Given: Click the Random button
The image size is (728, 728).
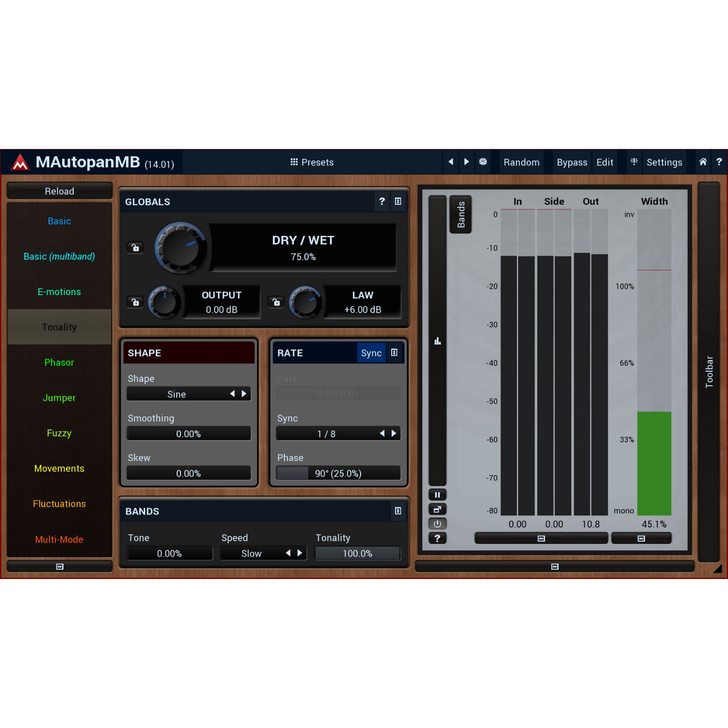Looking at the screenshot, I should pos(521,162).
